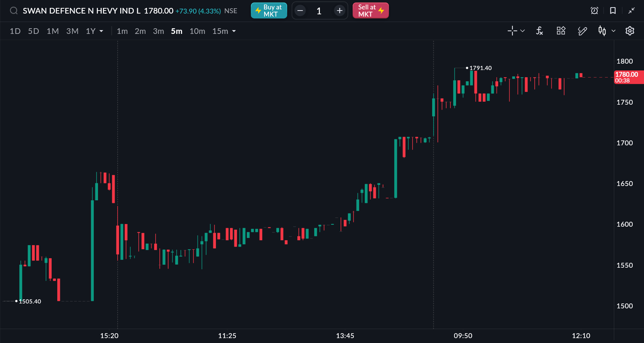Open the indicators fx tool
This screenshot has width=644, height=343.
pos(539,31)
